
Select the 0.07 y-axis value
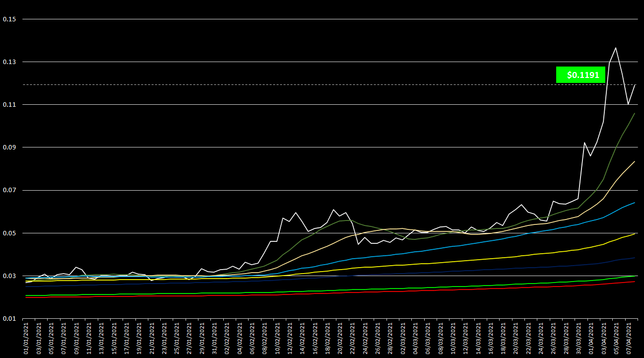9,190
